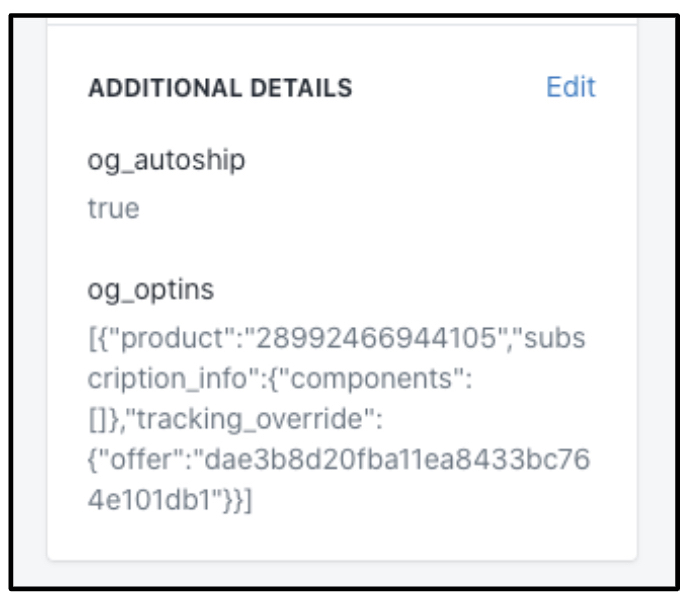Click the empty components array brackets
This screenshot has width=686, height=606.
point(101,419)
